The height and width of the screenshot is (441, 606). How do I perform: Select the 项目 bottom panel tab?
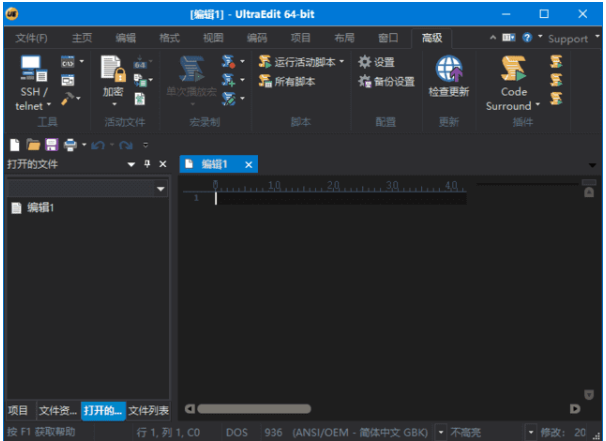pyautogui.click(x=18, y=410)
